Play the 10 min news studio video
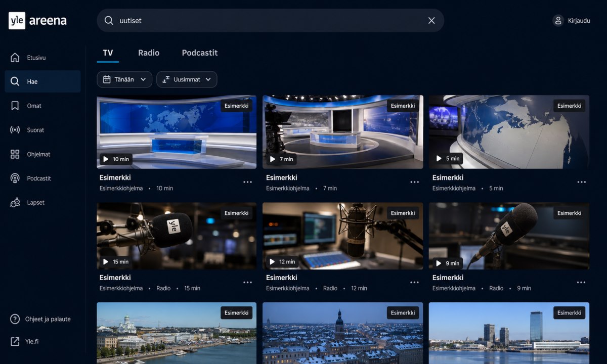 (x=116, y=159)
